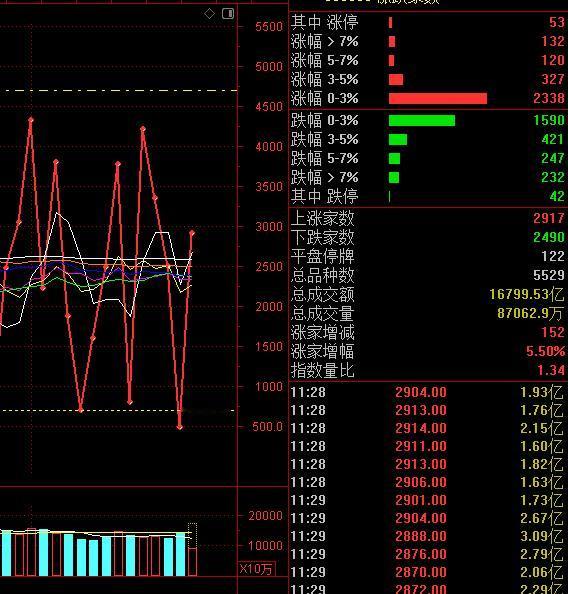Toggle the side panel layout icon
Screen dimensions: 568x594
pyautogui.click(x=228, y=14)
